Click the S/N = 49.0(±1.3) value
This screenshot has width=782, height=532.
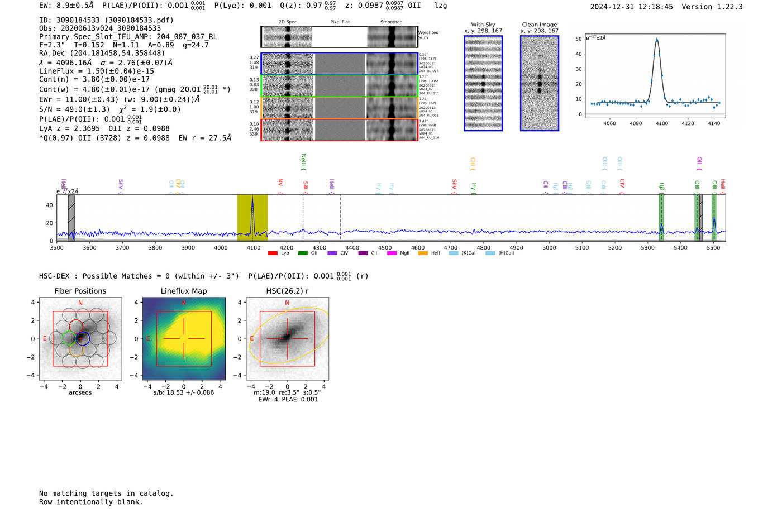pos(74,109)
